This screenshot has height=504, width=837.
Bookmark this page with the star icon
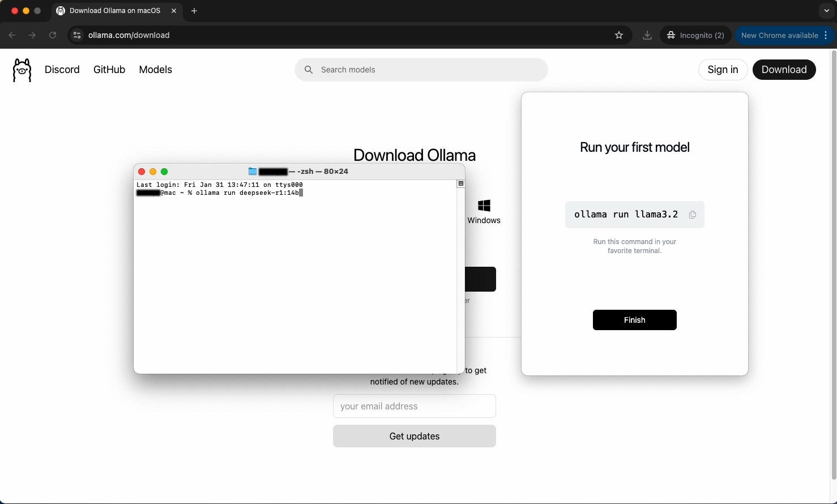(x=619, y=35)
